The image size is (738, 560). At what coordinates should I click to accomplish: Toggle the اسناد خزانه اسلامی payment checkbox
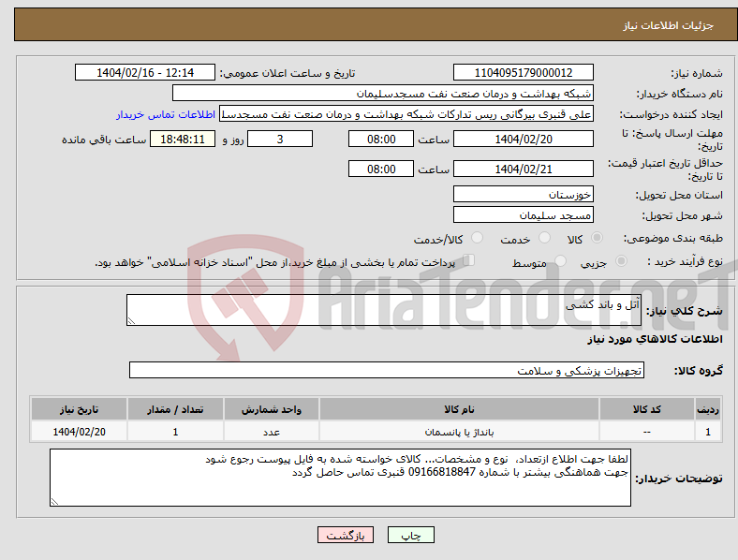[x=469, y=260]
